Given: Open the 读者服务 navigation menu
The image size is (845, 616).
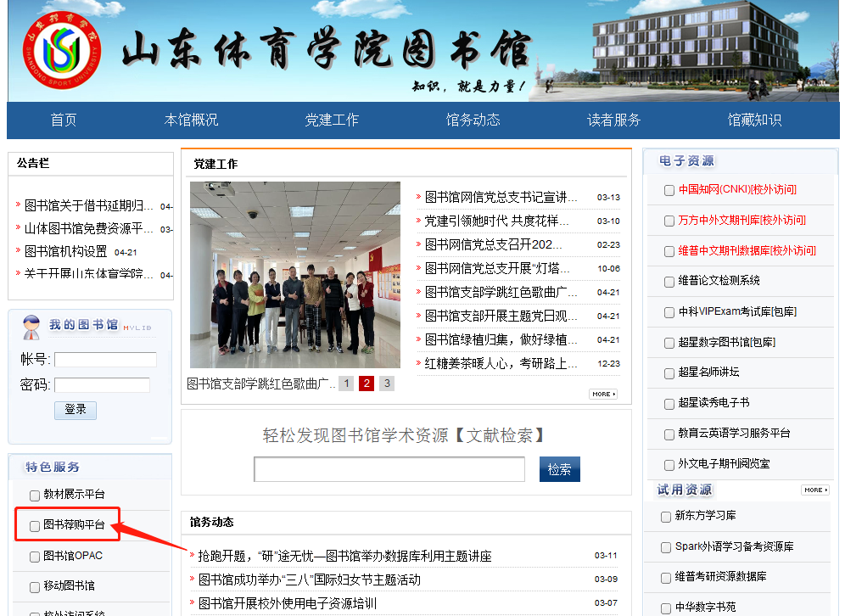Looking at the screenshot, I should pyautogui.click(x=614, y=120).
